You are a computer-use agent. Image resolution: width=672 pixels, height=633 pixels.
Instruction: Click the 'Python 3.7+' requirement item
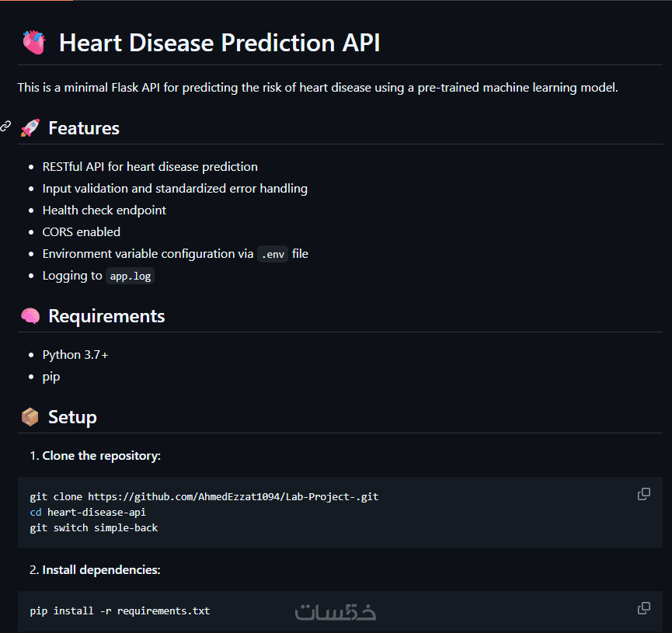coord(75,355)
